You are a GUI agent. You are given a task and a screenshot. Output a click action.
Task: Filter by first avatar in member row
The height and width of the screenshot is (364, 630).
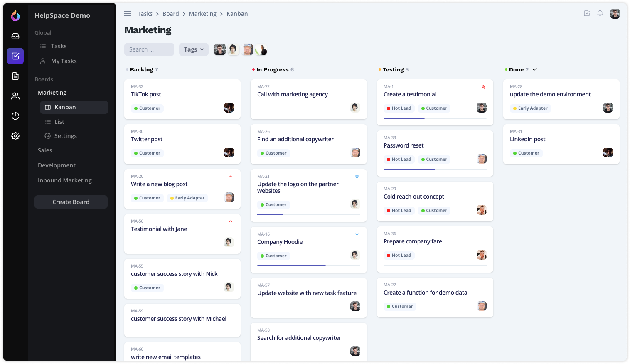(220, 49)
